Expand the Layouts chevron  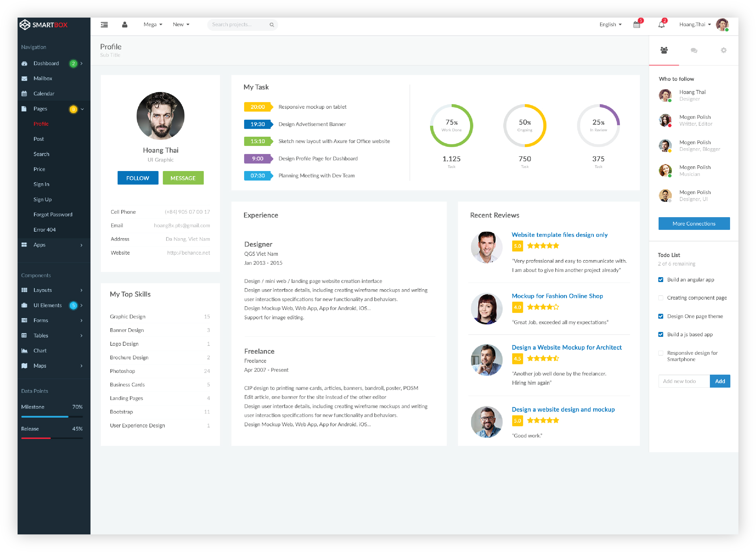(x=82, y=290)
